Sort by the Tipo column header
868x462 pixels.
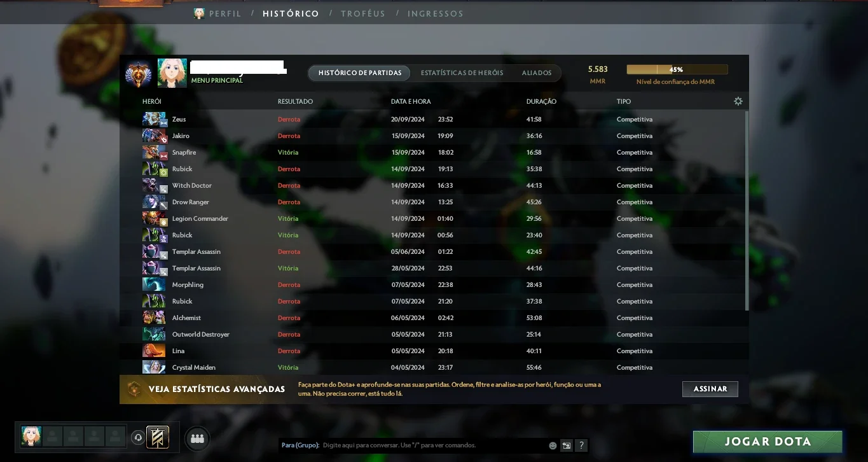624,101
